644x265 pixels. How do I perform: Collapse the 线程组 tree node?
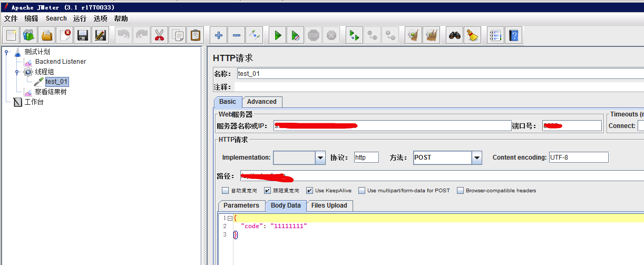pos(16,72)
